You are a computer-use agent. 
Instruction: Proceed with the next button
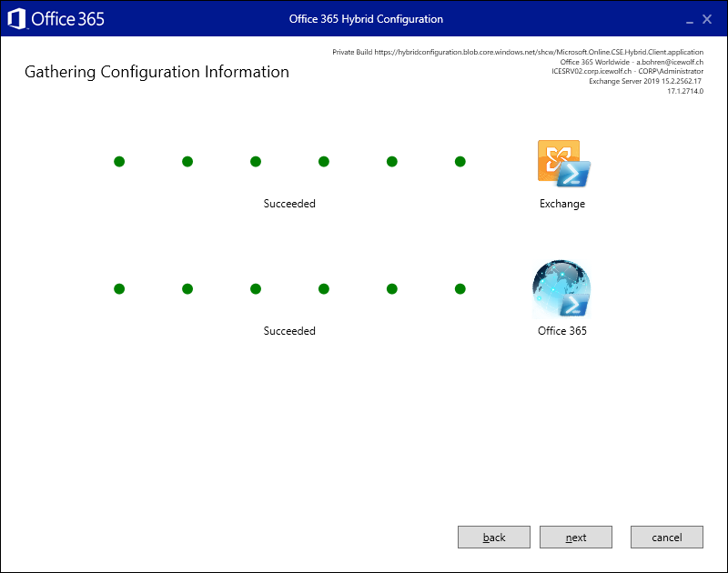point(576,538)
